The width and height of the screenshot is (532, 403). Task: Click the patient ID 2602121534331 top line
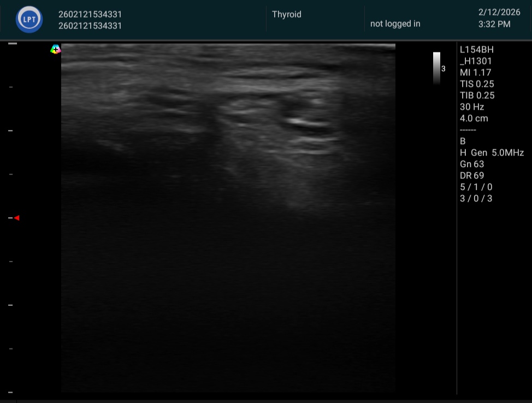click(x=90, y=14)
